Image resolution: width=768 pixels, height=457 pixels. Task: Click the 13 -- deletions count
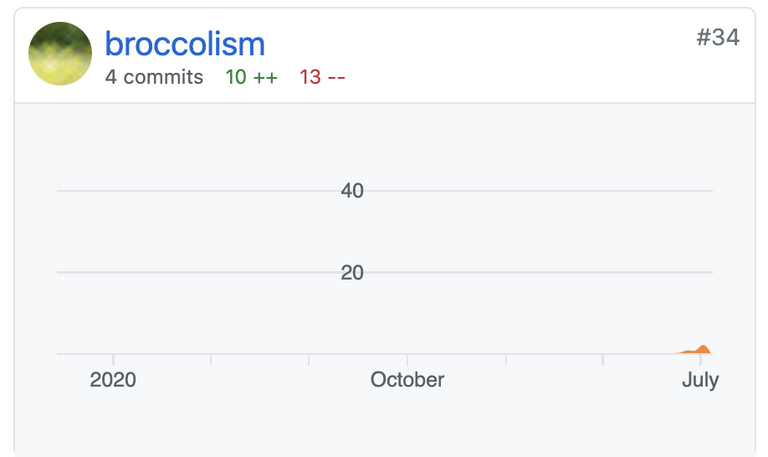pos(322,77)
